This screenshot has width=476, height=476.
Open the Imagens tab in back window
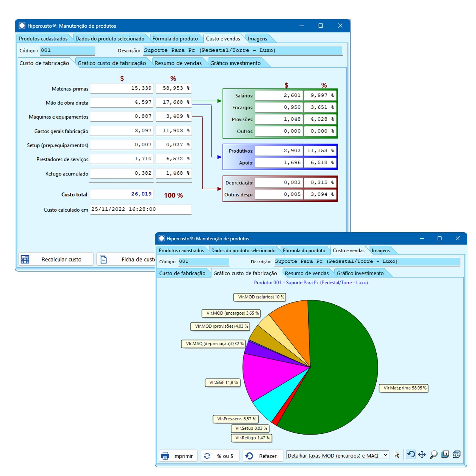[257, 39]
